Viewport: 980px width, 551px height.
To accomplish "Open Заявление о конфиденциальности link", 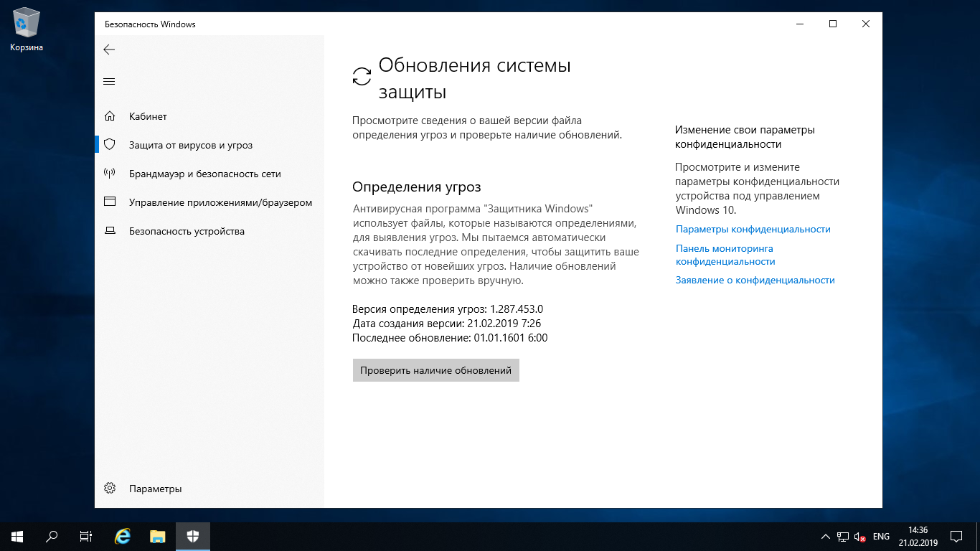I will coord(755,281).
